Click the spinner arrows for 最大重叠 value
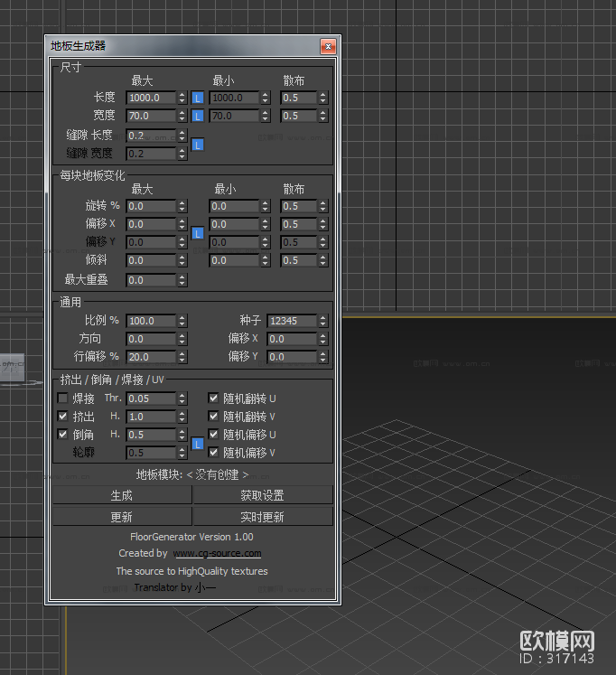Image resolution: width=616 pixels, height=675 pixels. (182, 280)
